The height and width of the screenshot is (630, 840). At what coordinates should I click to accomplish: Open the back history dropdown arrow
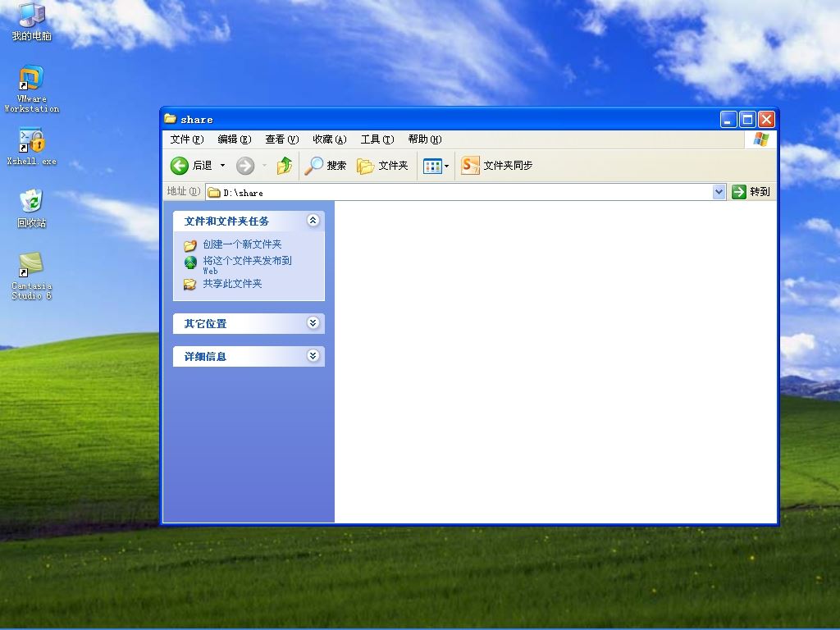(223, 166)
